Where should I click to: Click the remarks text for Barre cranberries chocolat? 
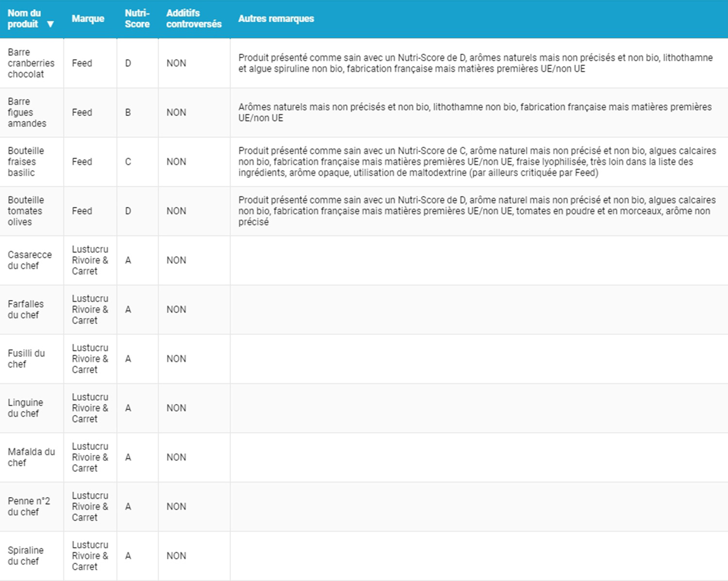(475, 63)
